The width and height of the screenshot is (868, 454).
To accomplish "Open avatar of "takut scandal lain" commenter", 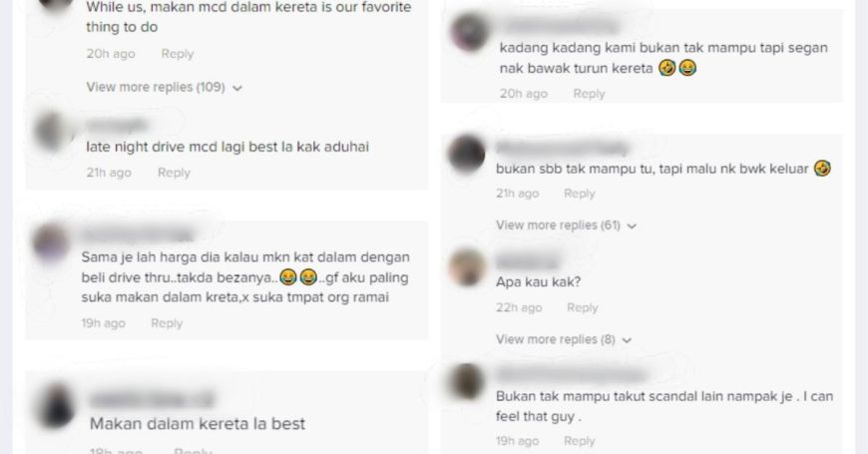I will [467, 381].
